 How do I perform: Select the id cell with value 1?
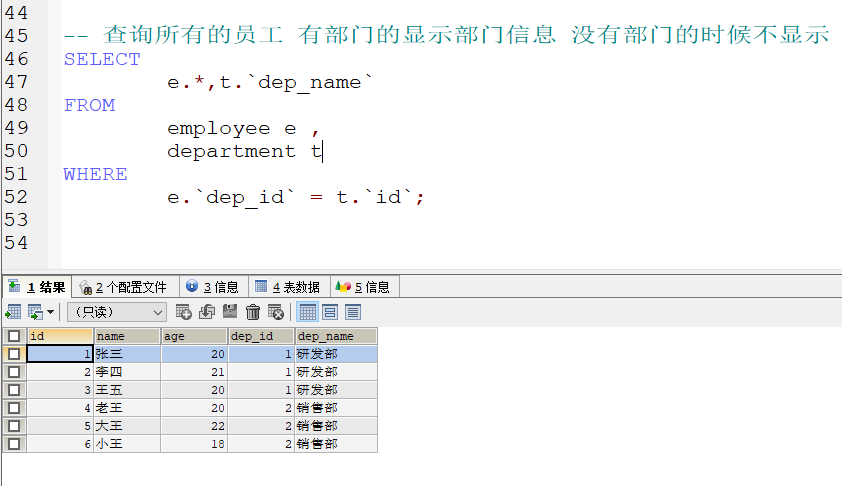tap(60, 354)
